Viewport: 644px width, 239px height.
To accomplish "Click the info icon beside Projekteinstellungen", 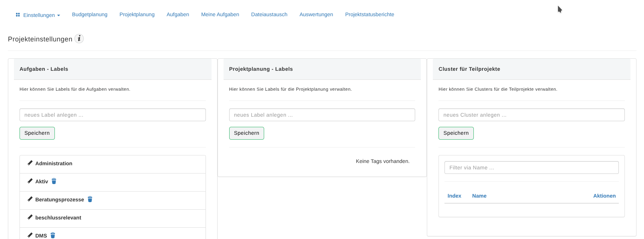I will tap(79, 39).
